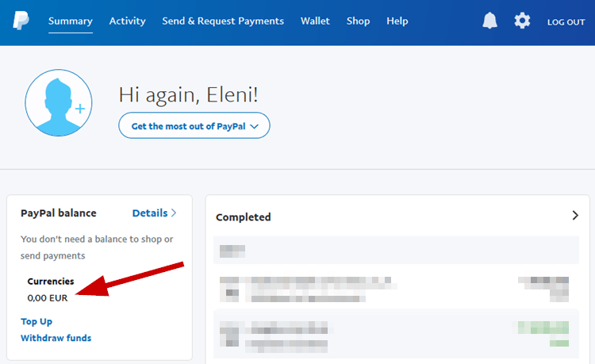Viewport: 595px width, 364px height.
Task: Open PayPal balance Details
Action: coord(154,213)
